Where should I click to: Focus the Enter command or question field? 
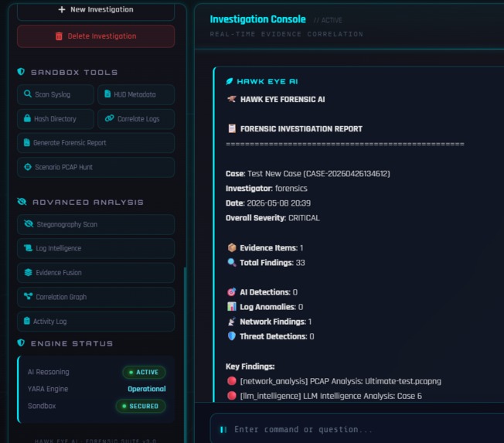[357, 430]
